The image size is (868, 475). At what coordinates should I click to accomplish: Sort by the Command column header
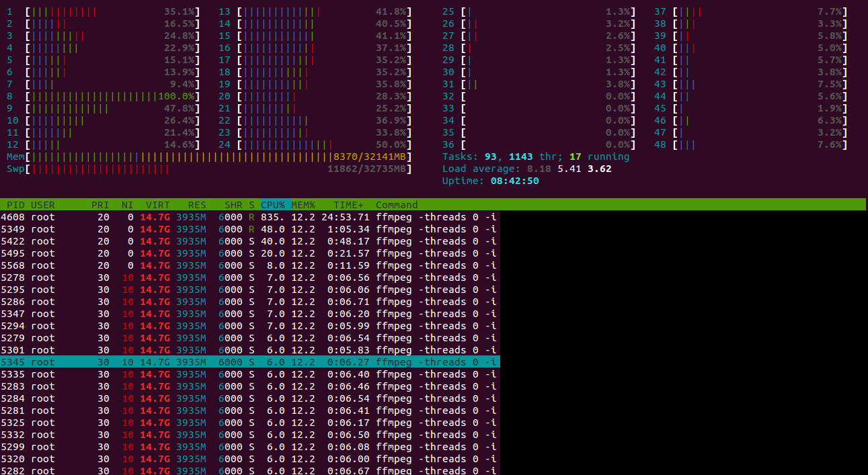point(397,205)
